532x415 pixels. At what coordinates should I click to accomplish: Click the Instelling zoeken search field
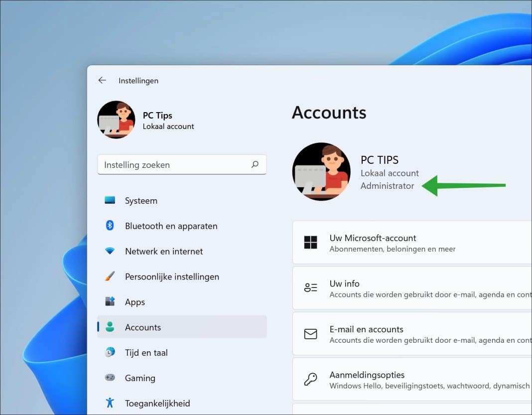tap(182, 164)
